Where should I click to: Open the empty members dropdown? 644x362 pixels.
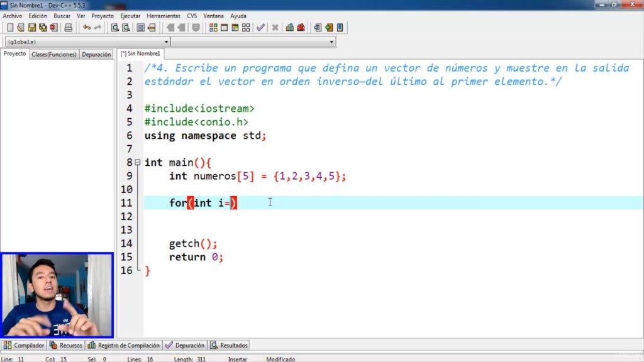click(331, 42)
